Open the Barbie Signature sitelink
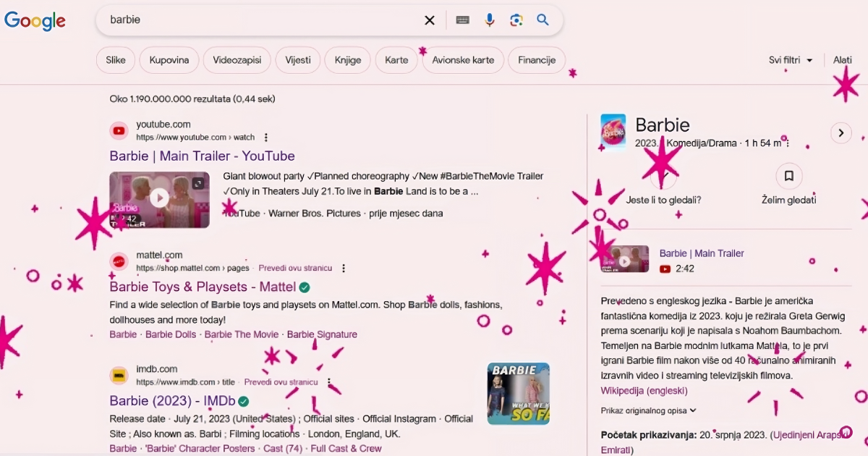Image resolution: width=868 pixels, height=456 pixels. point(322,334)
